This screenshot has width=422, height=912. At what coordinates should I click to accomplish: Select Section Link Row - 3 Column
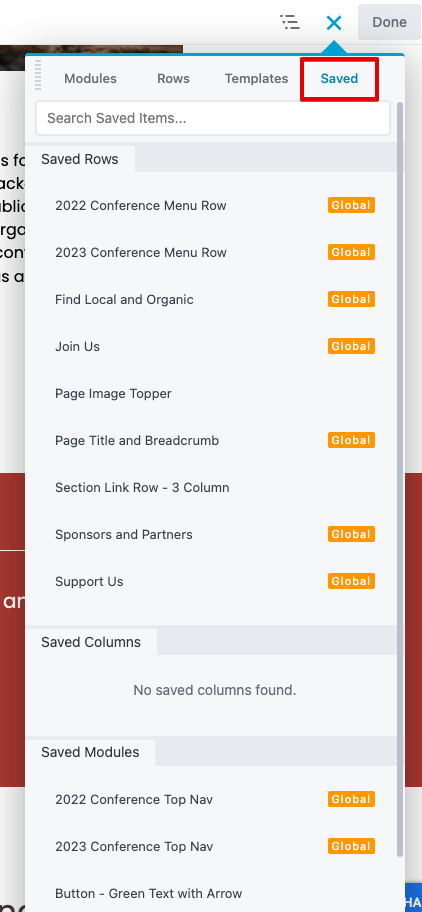215,487
